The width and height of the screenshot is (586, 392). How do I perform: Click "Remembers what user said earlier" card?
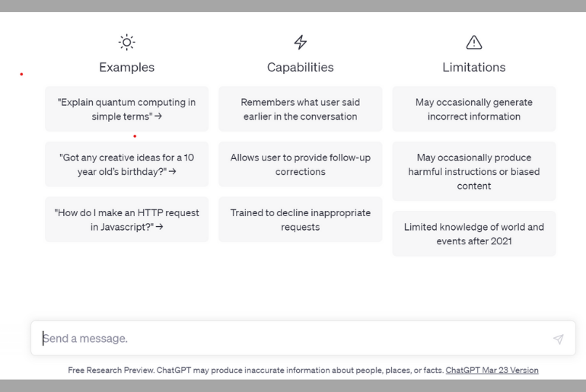point(301,109)
